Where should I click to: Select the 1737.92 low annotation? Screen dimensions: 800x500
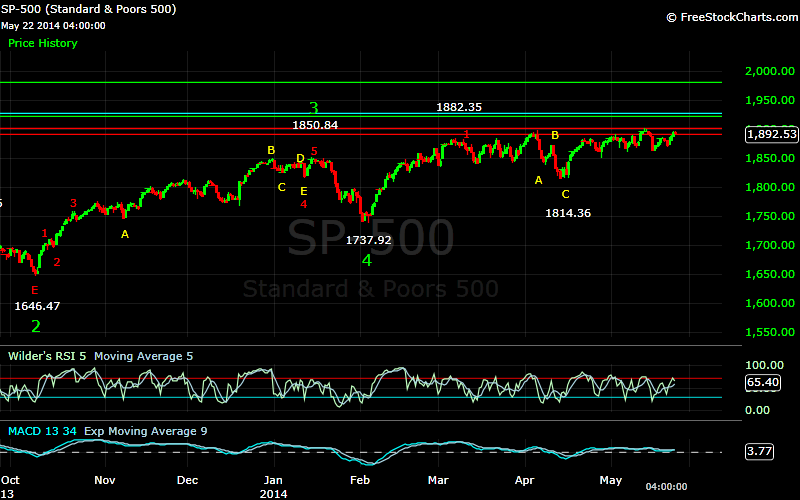click(368, 240)
